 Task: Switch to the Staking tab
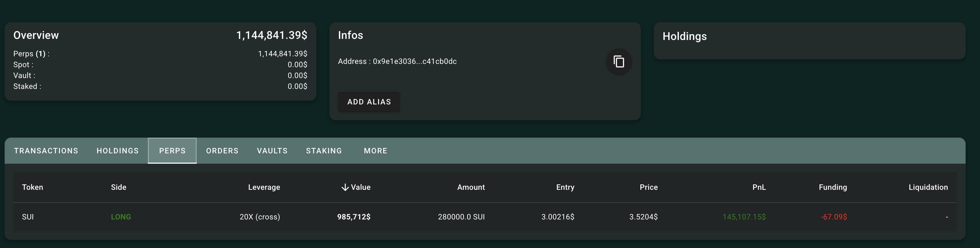click(x=324, y=151)
